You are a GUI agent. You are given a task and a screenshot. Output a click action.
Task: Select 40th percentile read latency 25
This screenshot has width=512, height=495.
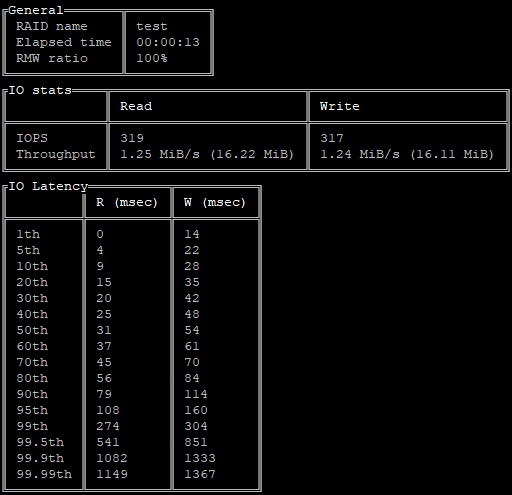click(104, 314)
